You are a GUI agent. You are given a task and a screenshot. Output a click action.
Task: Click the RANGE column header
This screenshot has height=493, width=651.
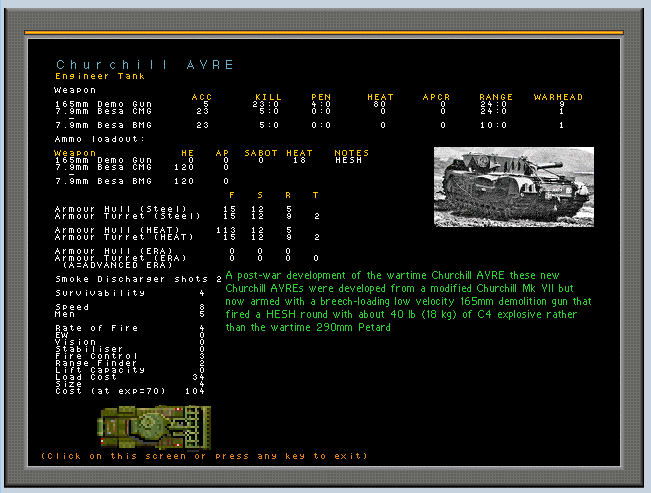click(x=495, y=97)
